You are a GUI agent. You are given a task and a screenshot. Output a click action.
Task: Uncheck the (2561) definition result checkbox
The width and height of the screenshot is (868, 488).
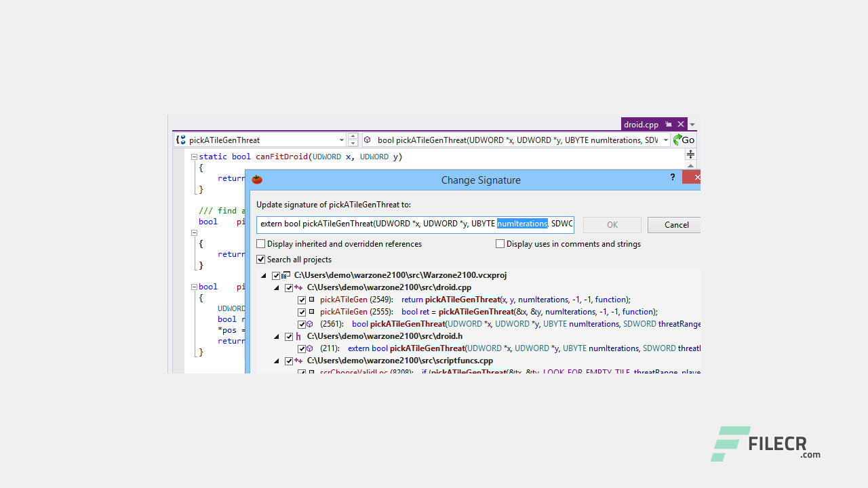tap(302, 325)
